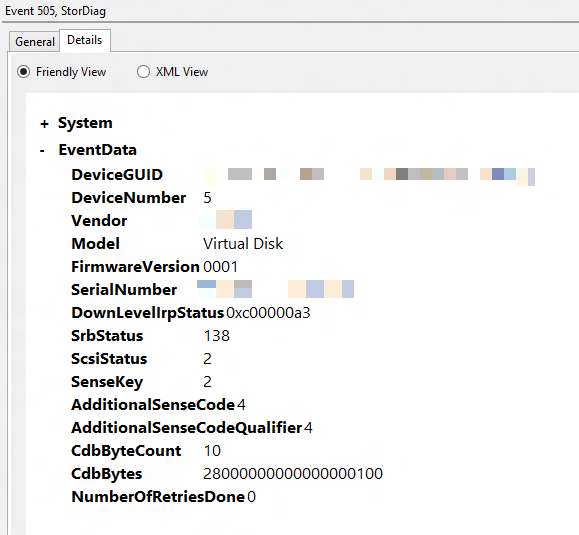Select the NumberOfRetriesDone field name
The height and width of the screenshot is (535, 579).
click(x=158, y=497)
